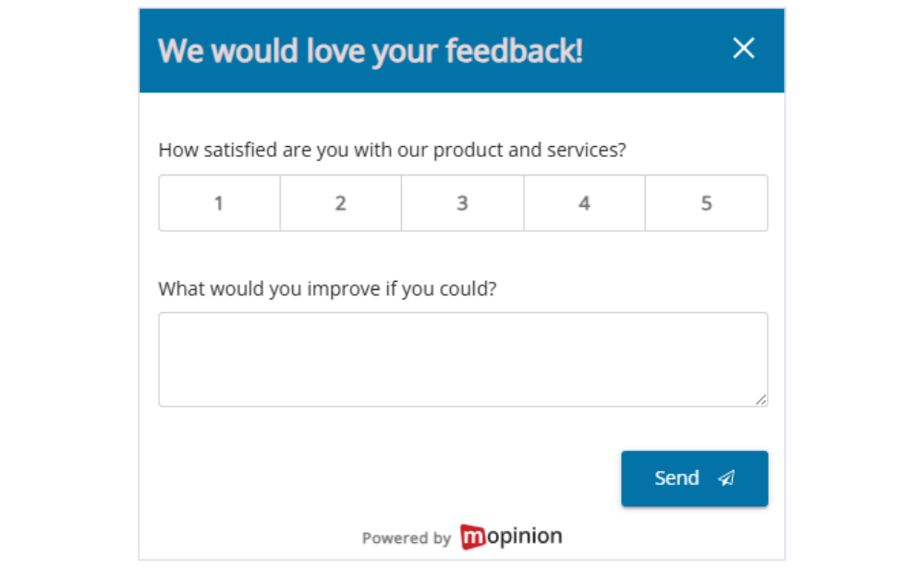
Task: Click the paper plane icon on Send button
Action: (x=726, y=478)
